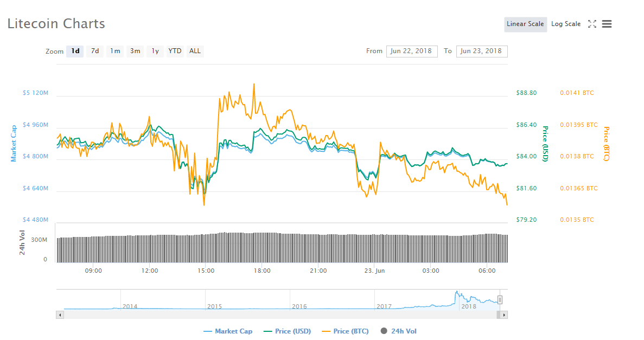Screen dimensions: 644x340
Task: Click the Price (USD) vertical axis title
Action: [x=545, y=144]
